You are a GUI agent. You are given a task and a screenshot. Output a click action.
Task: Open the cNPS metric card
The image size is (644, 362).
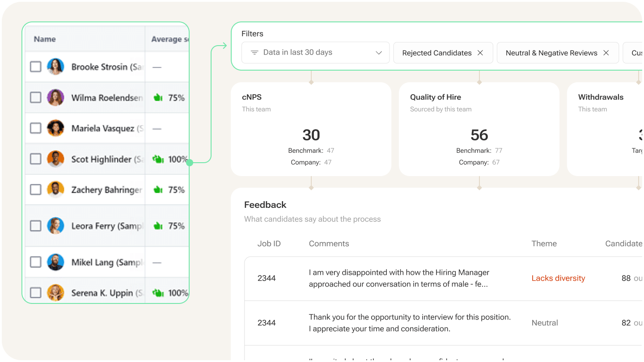click(x=311, y=129)
